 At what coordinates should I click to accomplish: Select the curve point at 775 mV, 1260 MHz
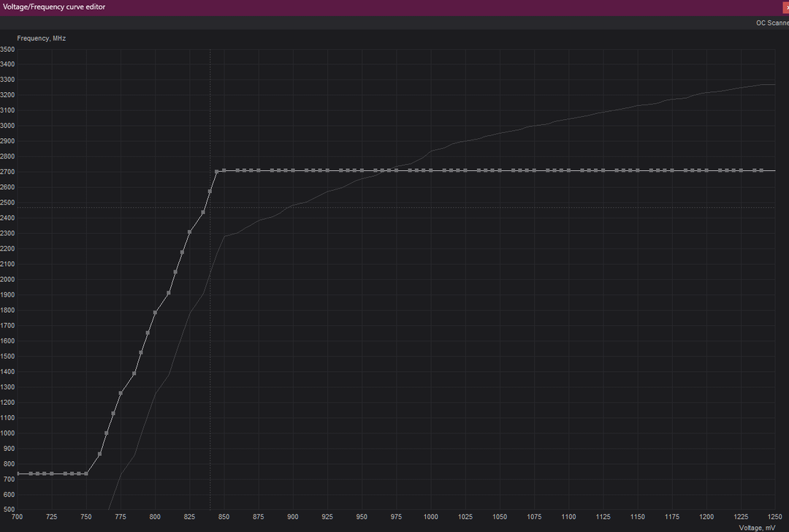pyautogui.click(x=121, y=393)
